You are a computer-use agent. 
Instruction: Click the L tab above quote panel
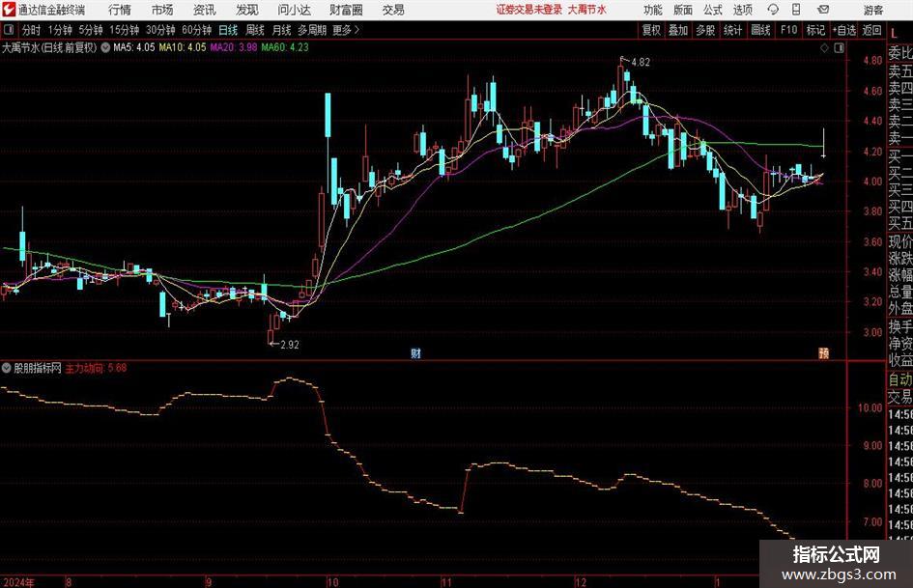tap(894, 33)
